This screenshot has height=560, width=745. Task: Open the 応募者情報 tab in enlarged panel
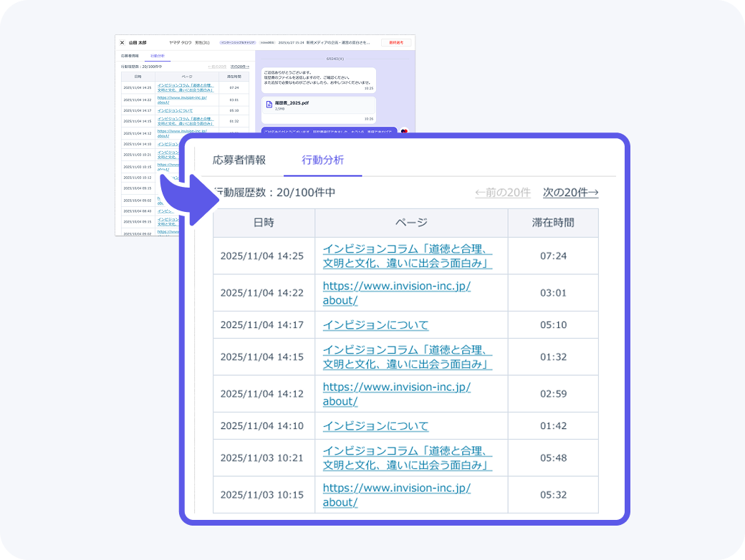pyautogui.click(x=239, y=160)
